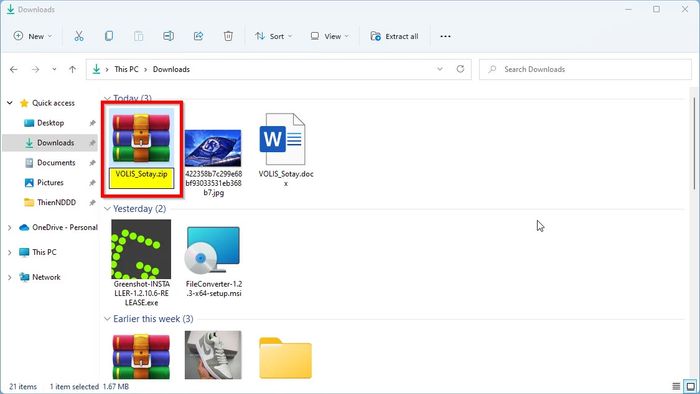Screen dimensions: 700x394
Task: Expand the This PC tree node
Action: [x=9, y=252]
